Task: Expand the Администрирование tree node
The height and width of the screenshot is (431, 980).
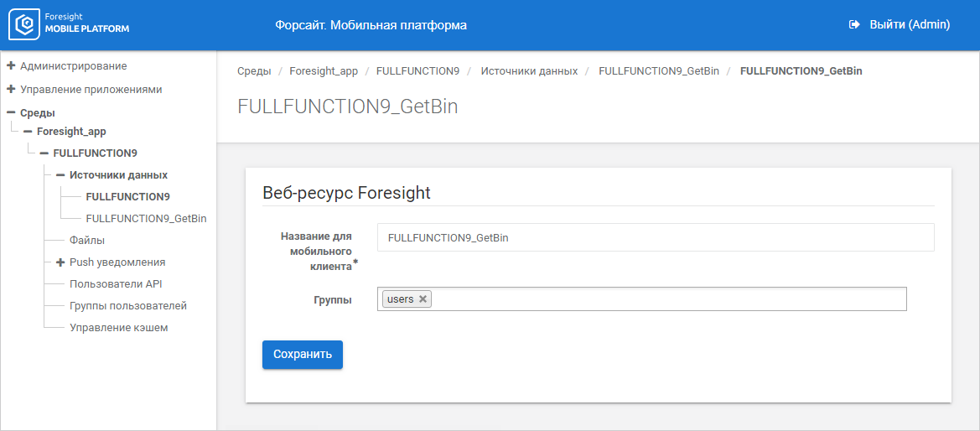Action: pyautogui.click(x=11, y=65)
